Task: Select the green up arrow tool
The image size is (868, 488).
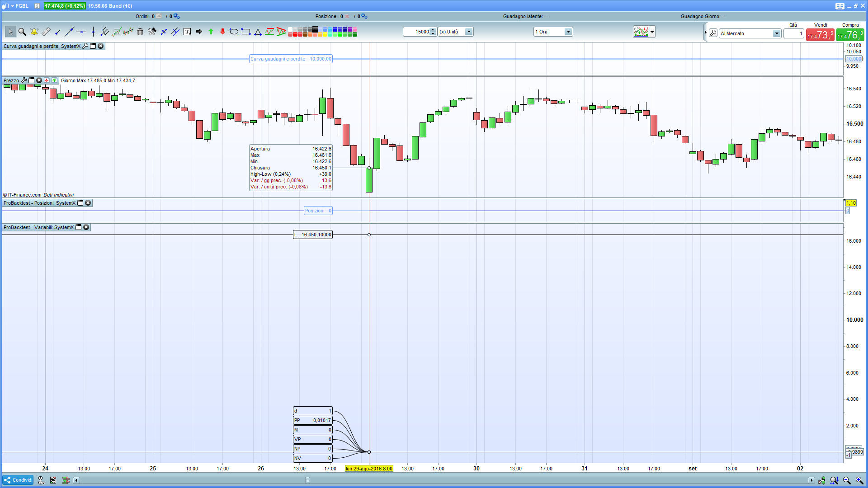Action: click(211, 32)
